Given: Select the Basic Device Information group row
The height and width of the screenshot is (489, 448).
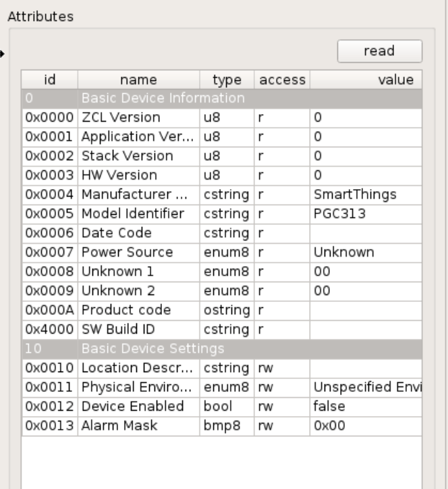Looking at the screenshot, I should click(222, 98).
